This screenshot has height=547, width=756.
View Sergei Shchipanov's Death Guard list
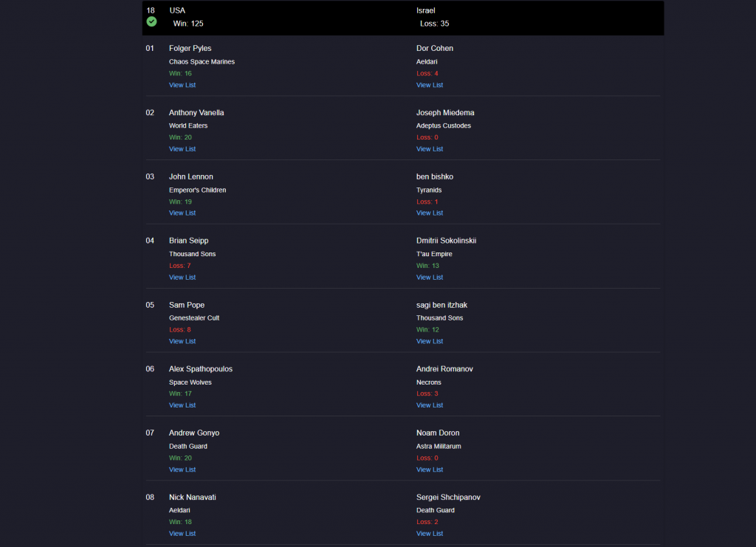click(430, 534)
